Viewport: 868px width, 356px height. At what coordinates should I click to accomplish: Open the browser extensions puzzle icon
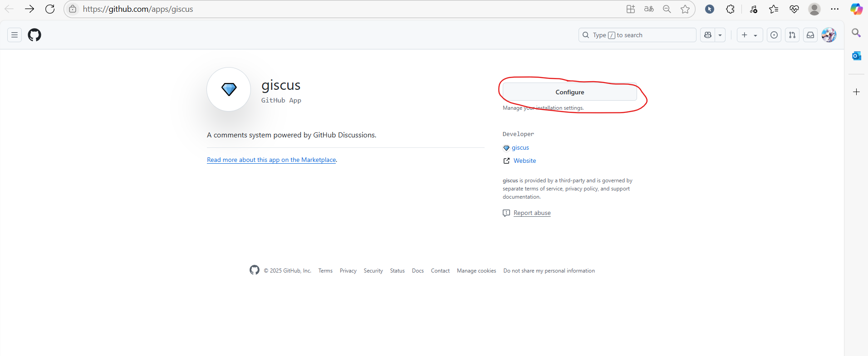(x=730, y=9)
